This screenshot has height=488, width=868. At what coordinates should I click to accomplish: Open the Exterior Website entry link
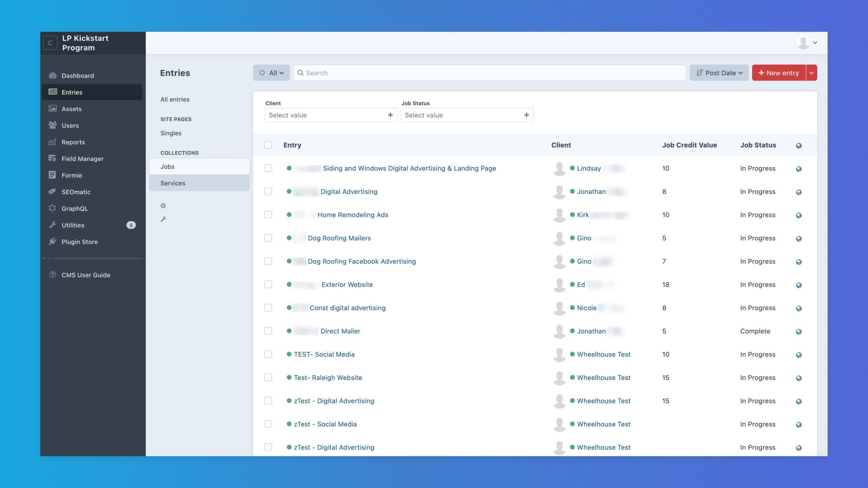tap(347, 285)
